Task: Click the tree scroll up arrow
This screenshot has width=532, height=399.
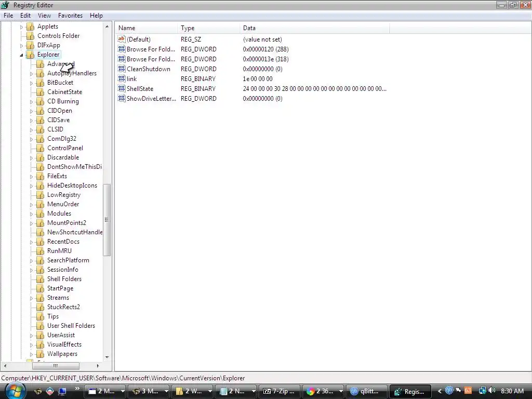Action: pyautogui.click(x=107, y=26)
